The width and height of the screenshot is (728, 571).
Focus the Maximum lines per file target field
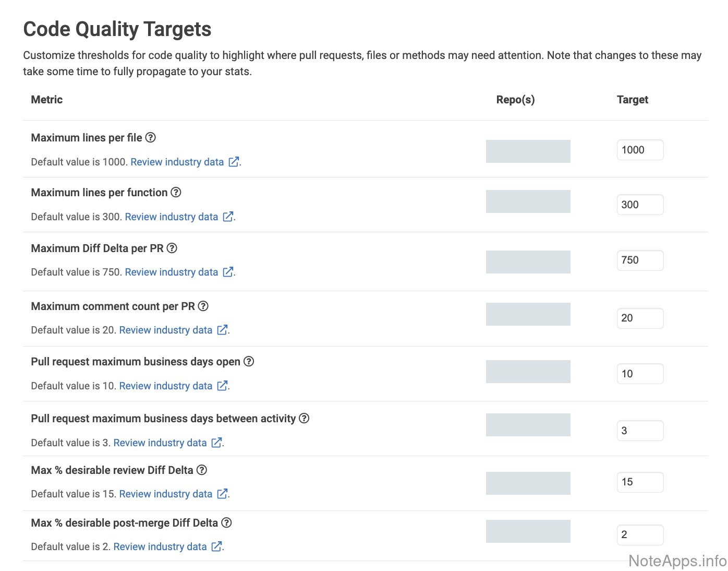[640, 150]
